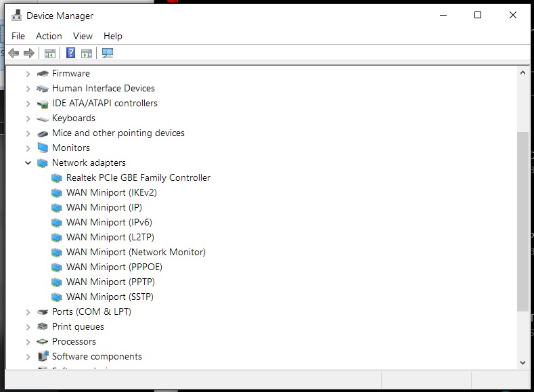Click the Processors category icon
534x392 pixels.
43,342
